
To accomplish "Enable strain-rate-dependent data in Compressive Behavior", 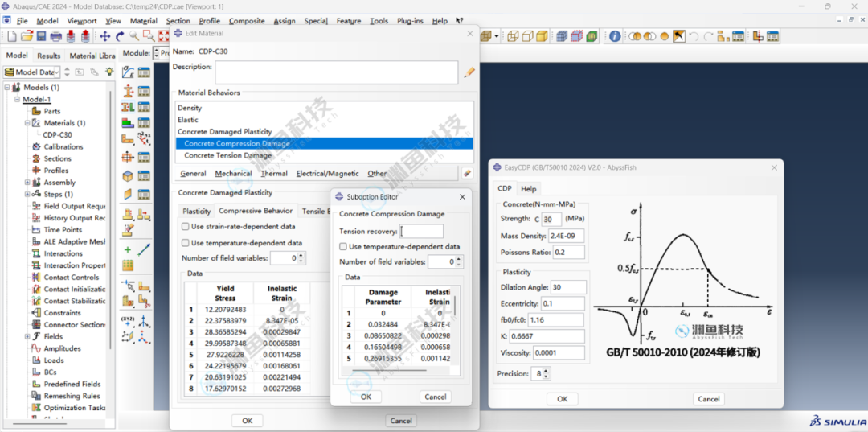I will click(x=186, y=227).
